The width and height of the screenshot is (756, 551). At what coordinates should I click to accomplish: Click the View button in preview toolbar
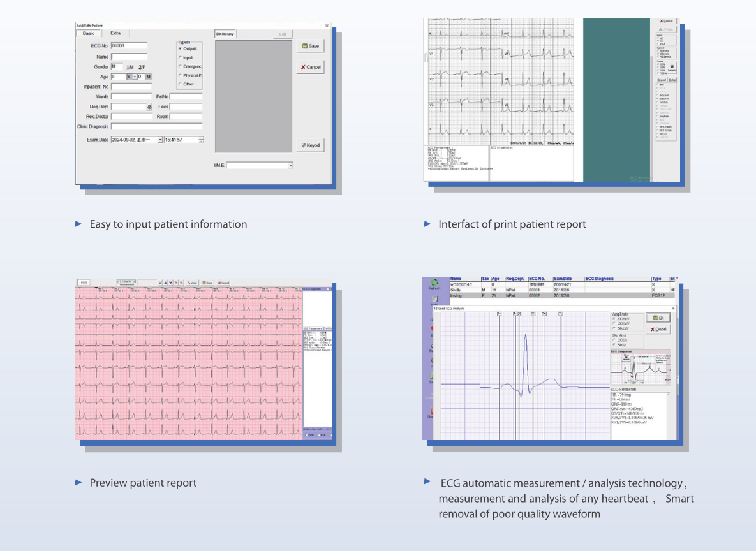pos(192,283)
